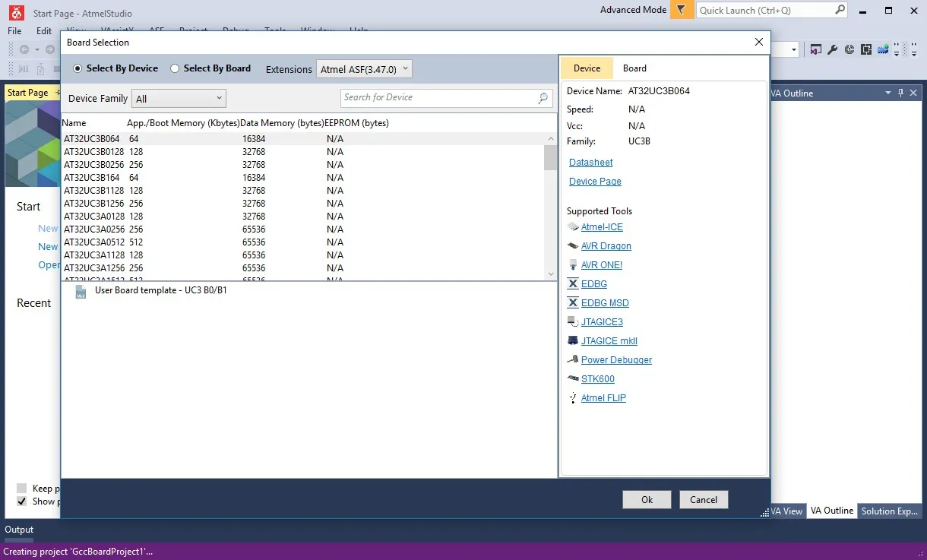Open the Extensions Atmel ASF dropdown
The image size is (927, 560).
point(364,69)
